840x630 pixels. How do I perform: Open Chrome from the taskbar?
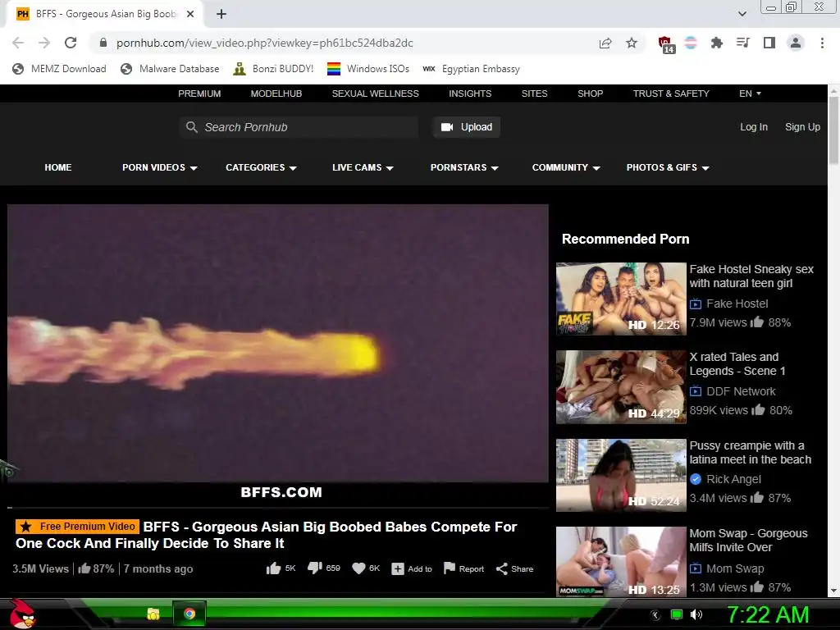pos(189,614)
